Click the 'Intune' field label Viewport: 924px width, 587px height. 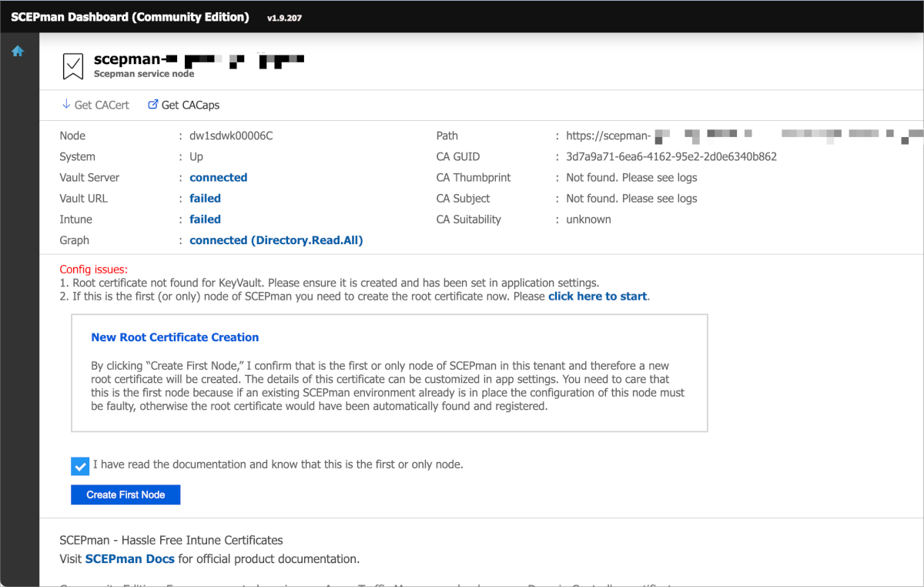pos(75,219)
